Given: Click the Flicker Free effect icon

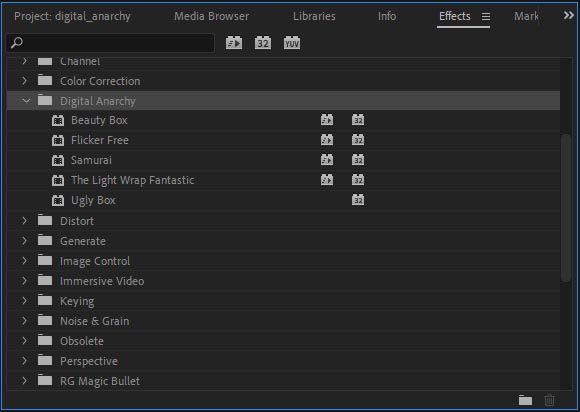Looking at the screenshot, I should (58, 140).
